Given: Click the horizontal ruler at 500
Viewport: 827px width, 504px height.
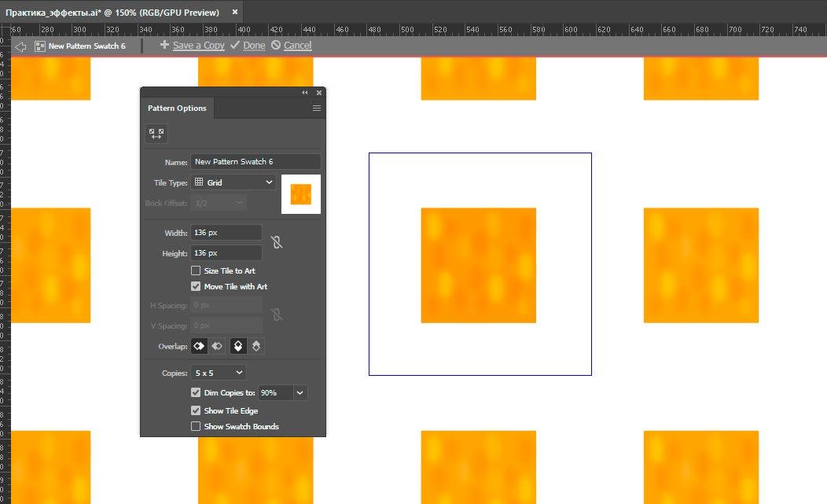Looking at the screenshot, I should tap(407, 30).
